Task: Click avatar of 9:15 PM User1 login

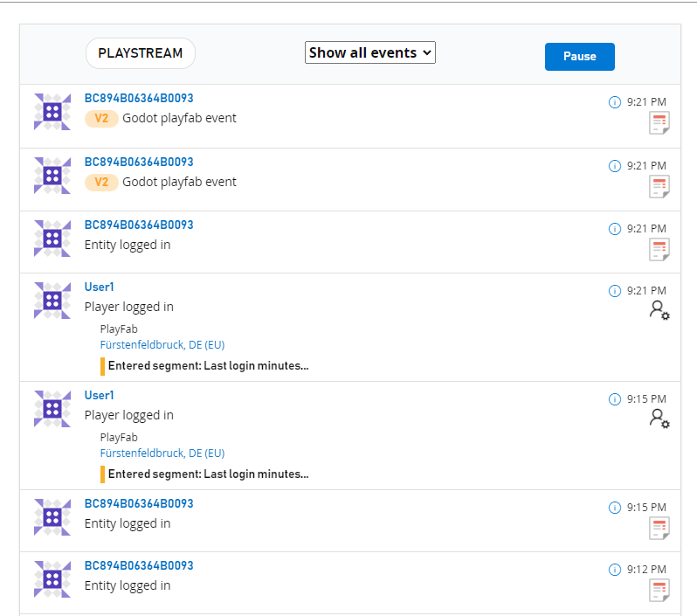Action: tap(52, 409)
